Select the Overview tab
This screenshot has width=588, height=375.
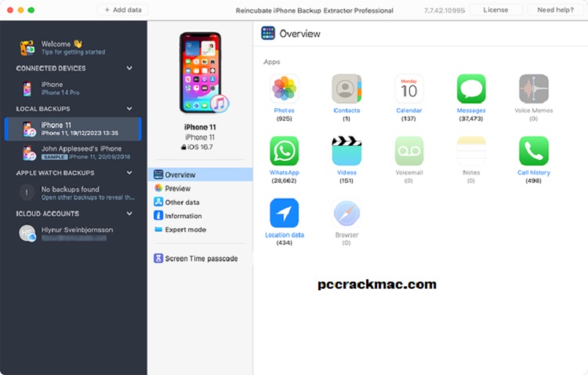(x=200, y=174)
